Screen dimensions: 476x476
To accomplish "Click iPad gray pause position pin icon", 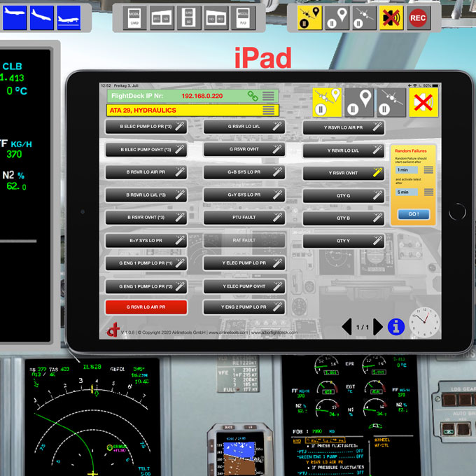I will tap(359, 102).
